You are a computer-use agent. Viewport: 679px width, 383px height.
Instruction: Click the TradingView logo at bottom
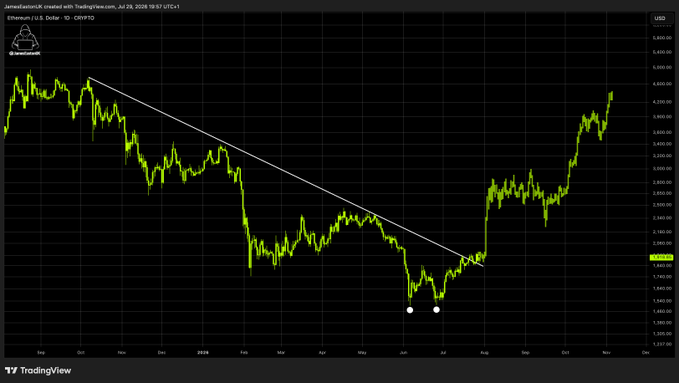38,370
